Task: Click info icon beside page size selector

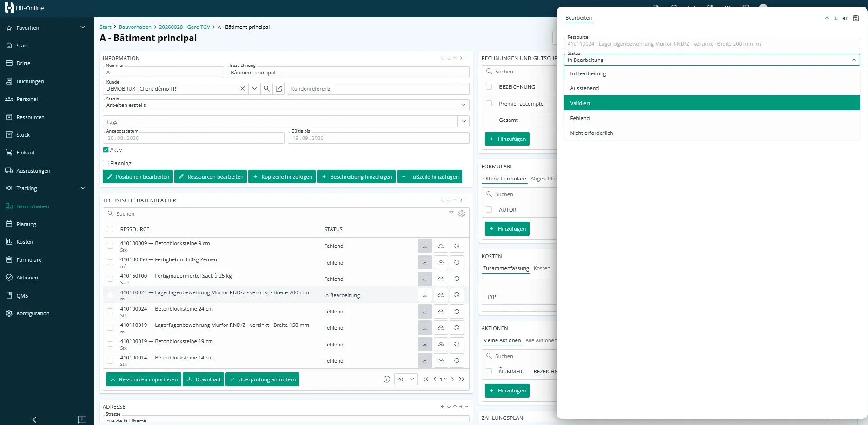Action: point(386,379)
